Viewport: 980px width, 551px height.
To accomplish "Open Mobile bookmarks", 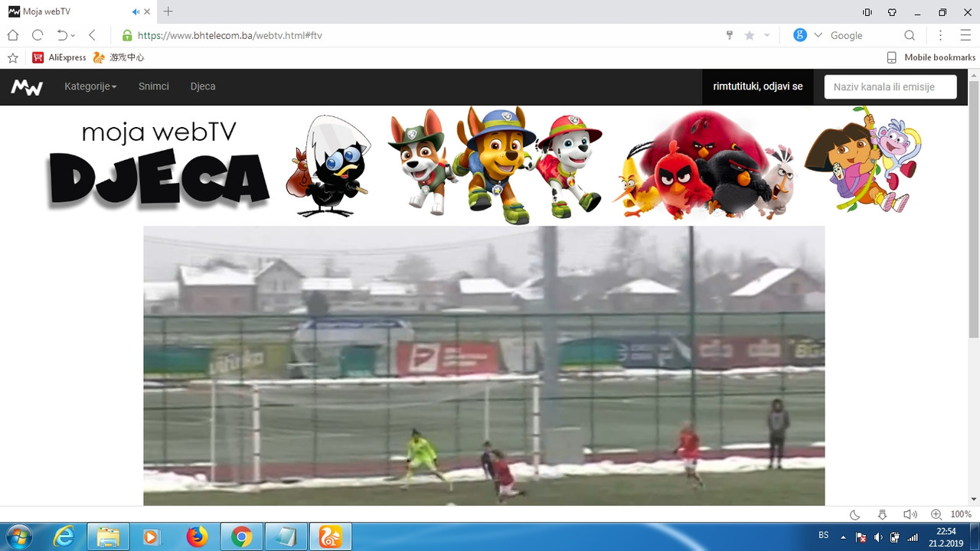I will pyautogui.click(x=931, y=57).
